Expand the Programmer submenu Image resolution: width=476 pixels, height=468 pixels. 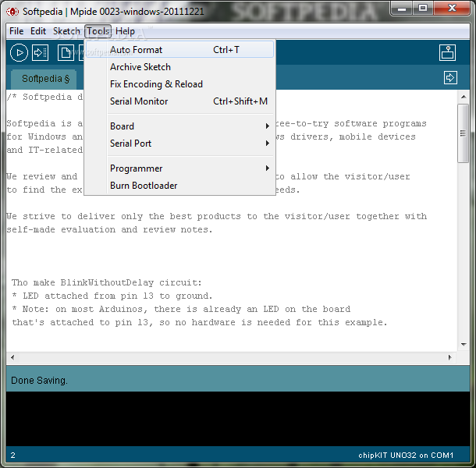pos(179,168)
